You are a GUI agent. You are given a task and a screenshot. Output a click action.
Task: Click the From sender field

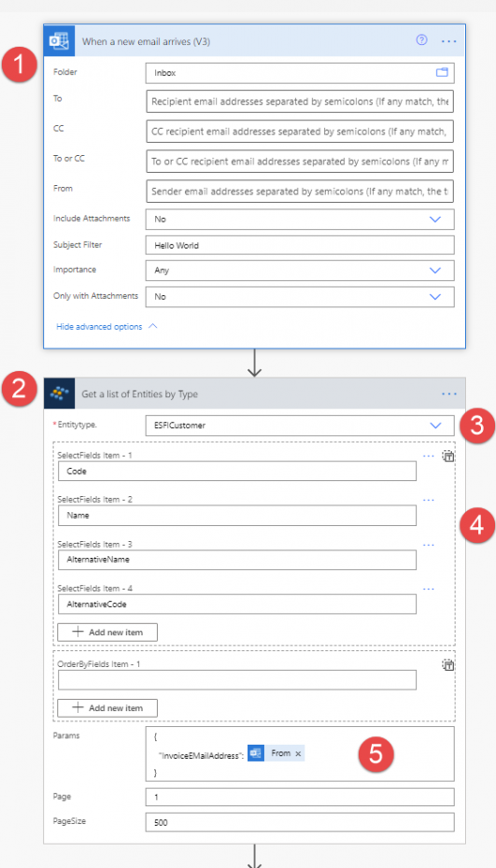click(300, 192)
